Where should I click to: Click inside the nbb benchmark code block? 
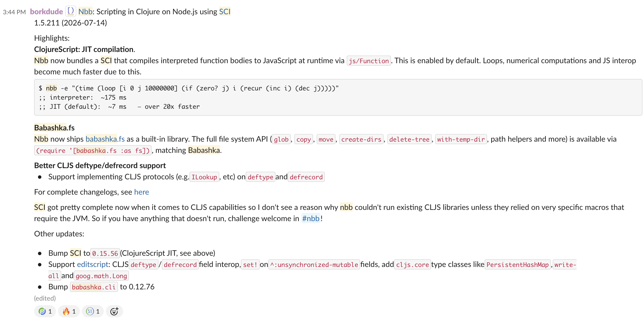click(338, 97)
